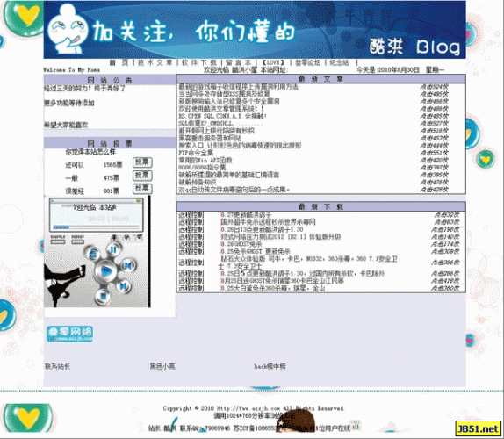This screenshot has height=439, width=504.
Task: Click the poll question 你觉得本站怎么样
Action: 90,152
